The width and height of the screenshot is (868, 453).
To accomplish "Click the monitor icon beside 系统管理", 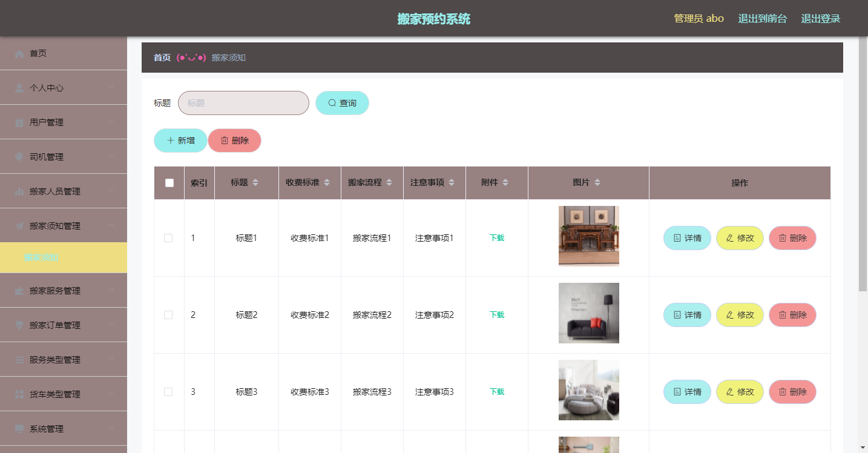I will point(19,429).
